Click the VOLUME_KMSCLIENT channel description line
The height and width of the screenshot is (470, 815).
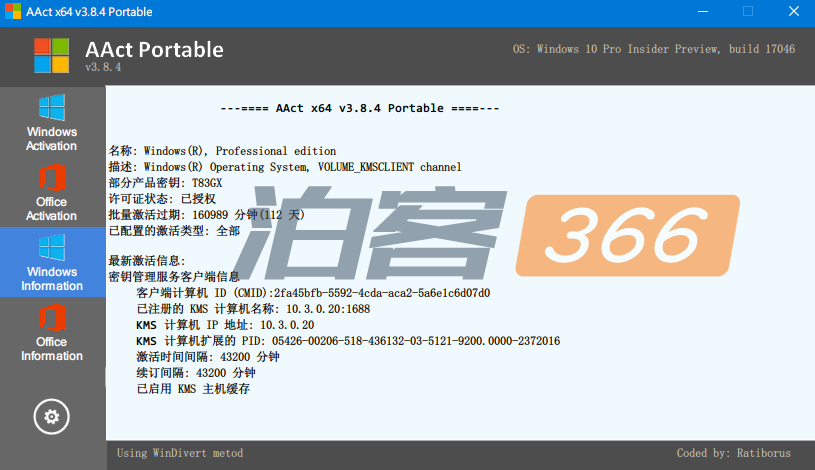[285, 167]
